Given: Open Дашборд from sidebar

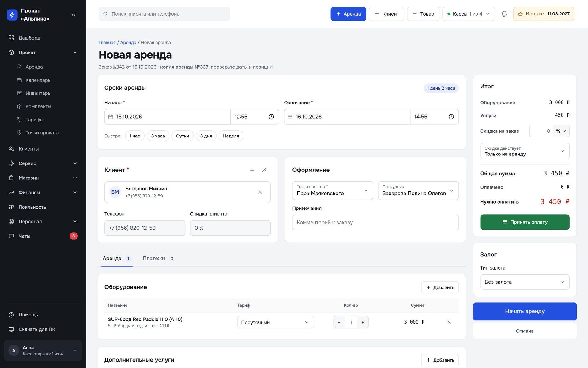Looking at the screenshot, I should 43,38.
